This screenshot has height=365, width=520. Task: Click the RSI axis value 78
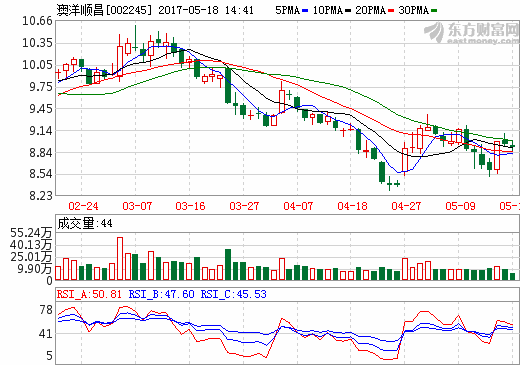point(46,310)
